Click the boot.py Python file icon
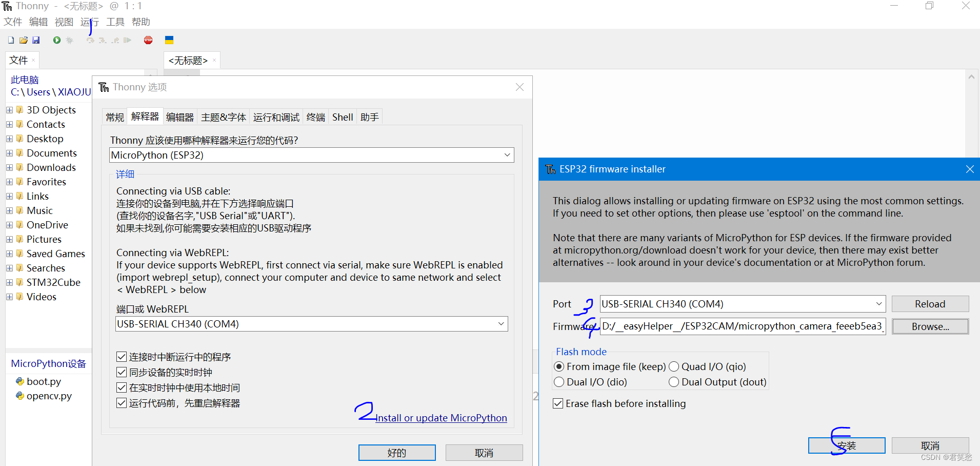This screenshot has width=980, height=466. (20, 381)
